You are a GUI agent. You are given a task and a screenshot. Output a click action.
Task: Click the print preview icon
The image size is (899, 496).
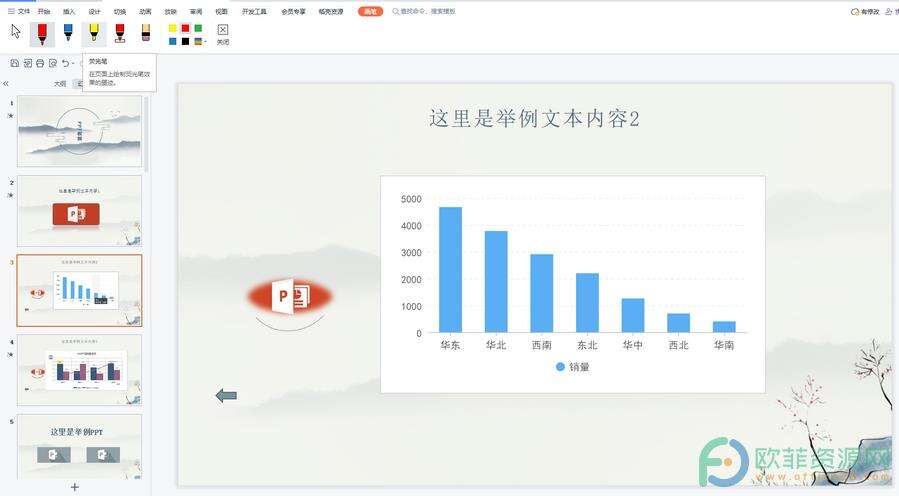[53, 63]
